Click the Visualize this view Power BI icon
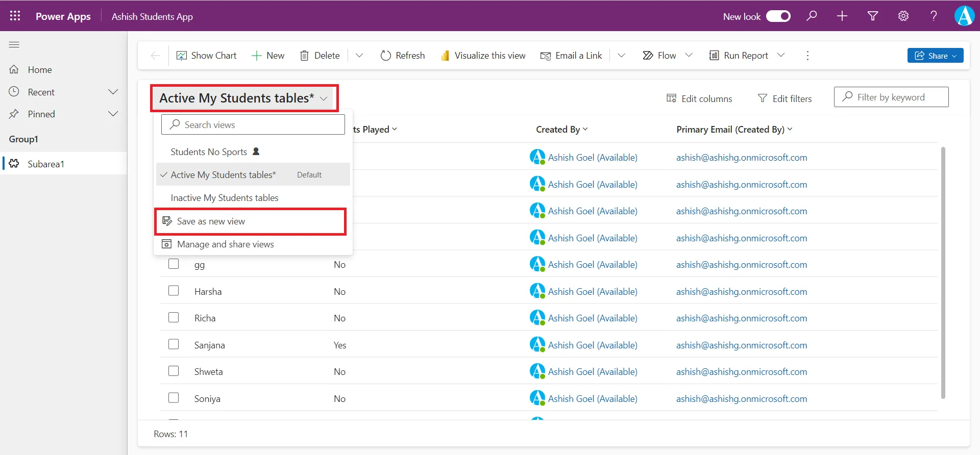This screenshot has height=455, width=980. (445, 56)
